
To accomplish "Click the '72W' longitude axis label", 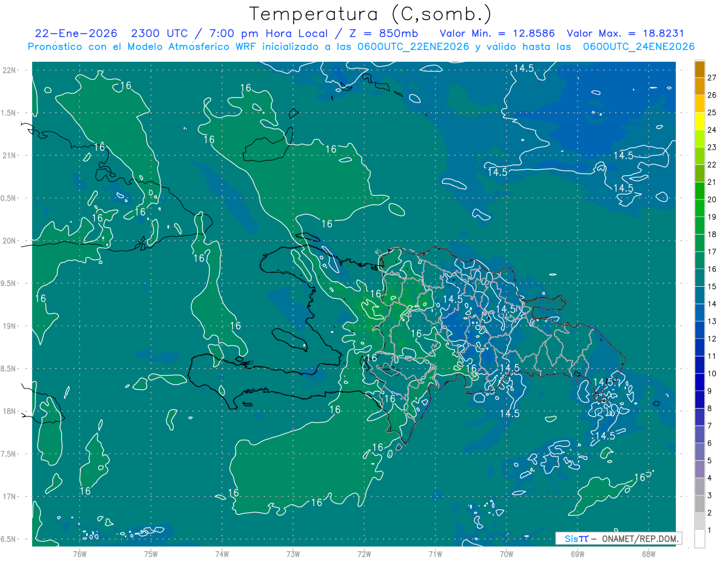I will click(x=364, y=554).
